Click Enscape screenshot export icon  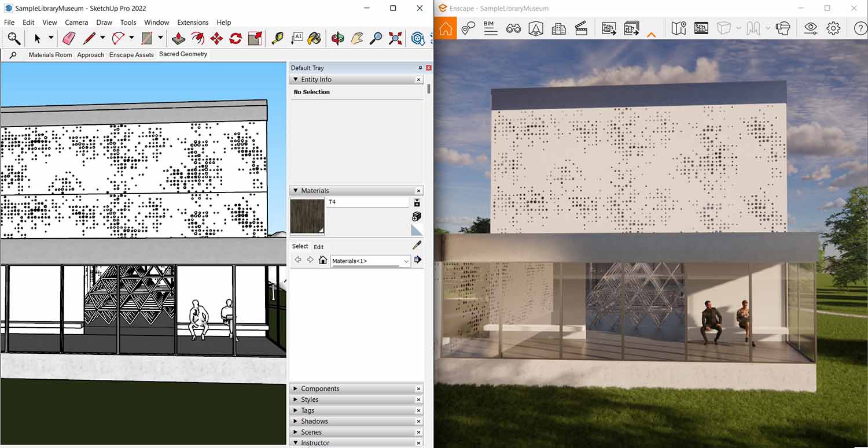(x=609, y=28)
